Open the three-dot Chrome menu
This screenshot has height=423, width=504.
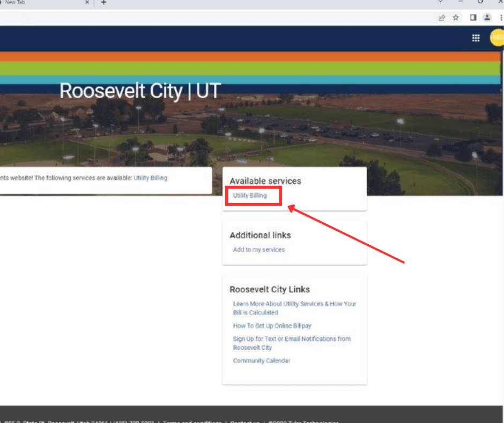pos(501,17)
